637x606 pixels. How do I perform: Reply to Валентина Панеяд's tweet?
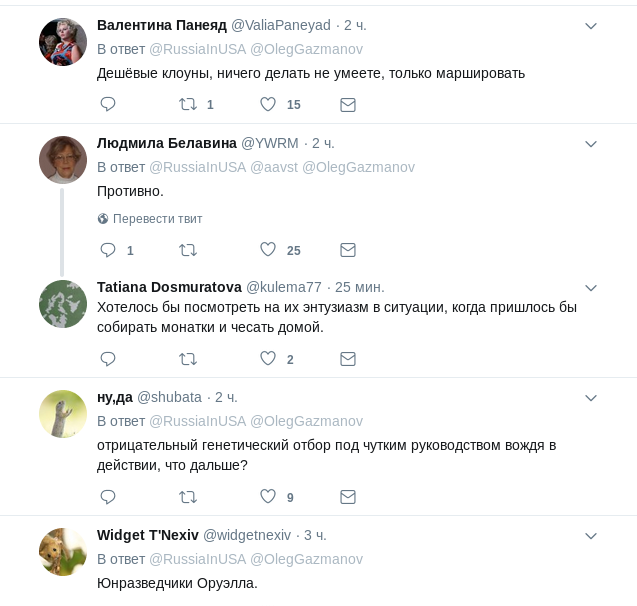point(108,104)
